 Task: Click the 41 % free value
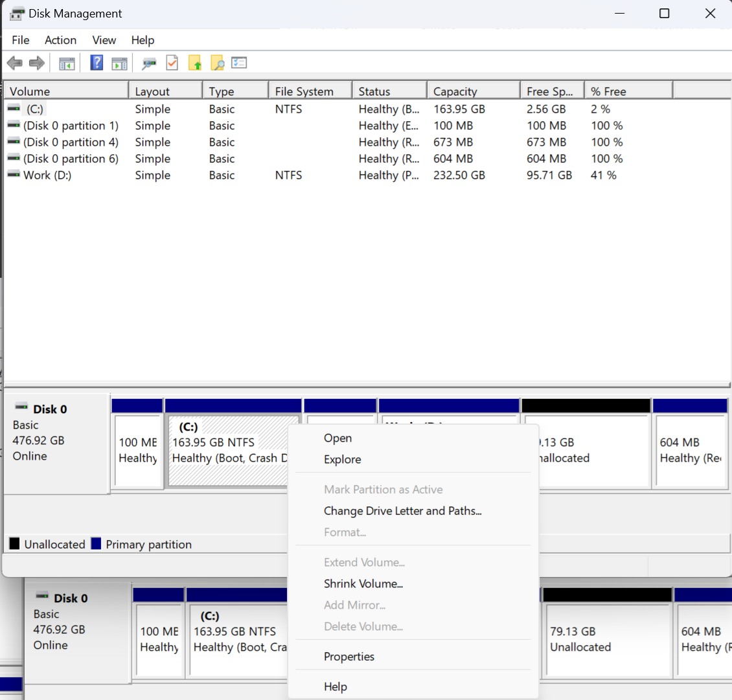pyautogui.click(x=604, y=175)
